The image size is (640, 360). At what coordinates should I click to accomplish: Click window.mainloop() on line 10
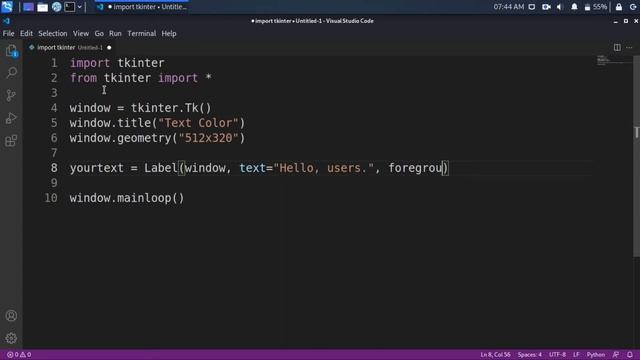click(127, 198)
